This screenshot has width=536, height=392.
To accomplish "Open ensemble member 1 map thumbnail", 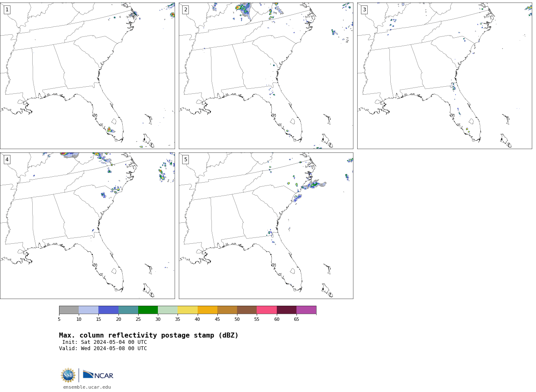I will coord(88,76).
